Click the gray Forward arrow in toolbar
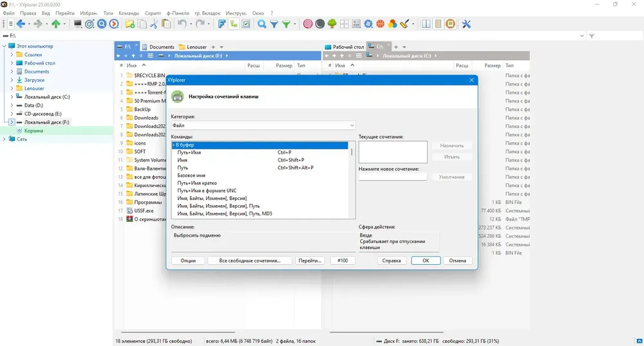Screen dimensions: 644x346 point(38,24)
